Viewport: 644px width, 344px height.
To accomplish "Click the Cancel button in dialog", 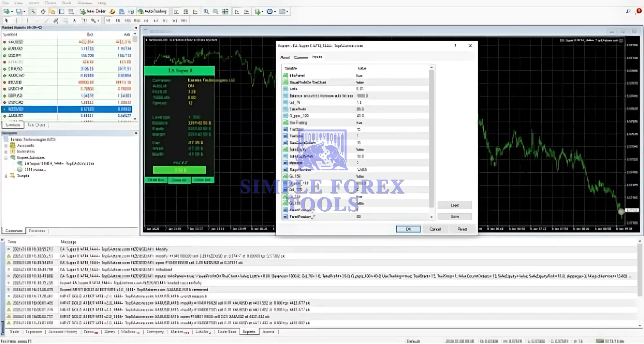I will (x=435, y=229).
